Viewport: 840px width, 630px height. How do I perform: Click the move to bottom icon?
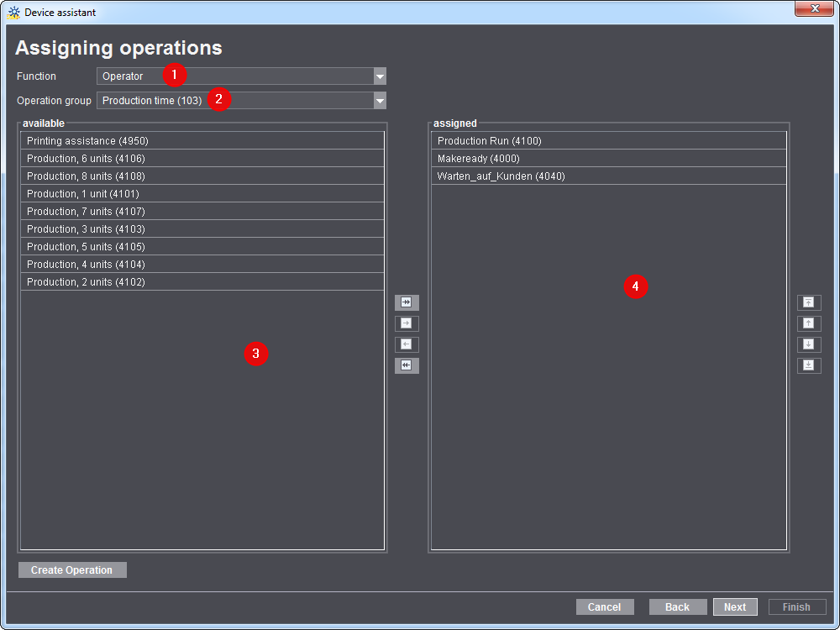pyautogui.click(x=809, y=365)
